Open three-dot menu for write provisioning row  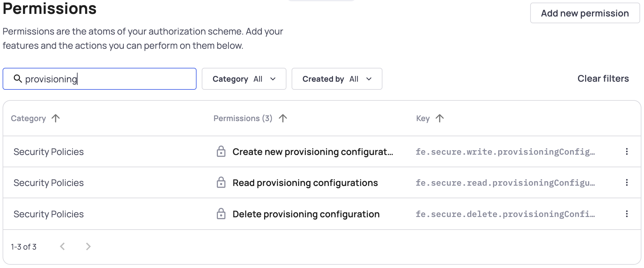pos(627,151)
